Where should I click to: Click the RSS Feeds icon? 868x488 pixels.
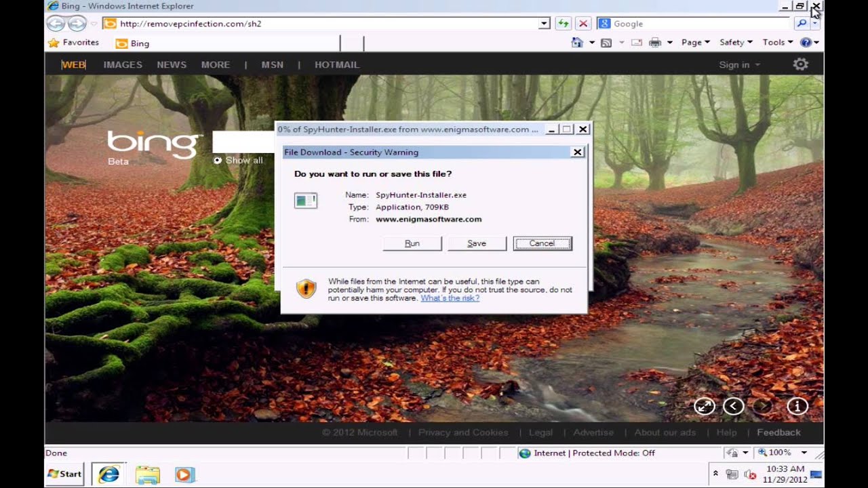pos(606,43)
